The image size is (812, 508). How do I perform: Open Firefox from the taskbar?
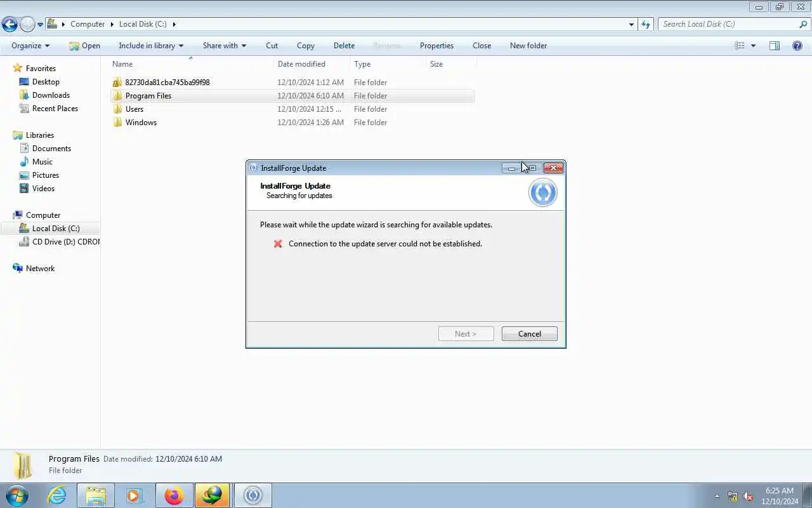coord(174,495)
